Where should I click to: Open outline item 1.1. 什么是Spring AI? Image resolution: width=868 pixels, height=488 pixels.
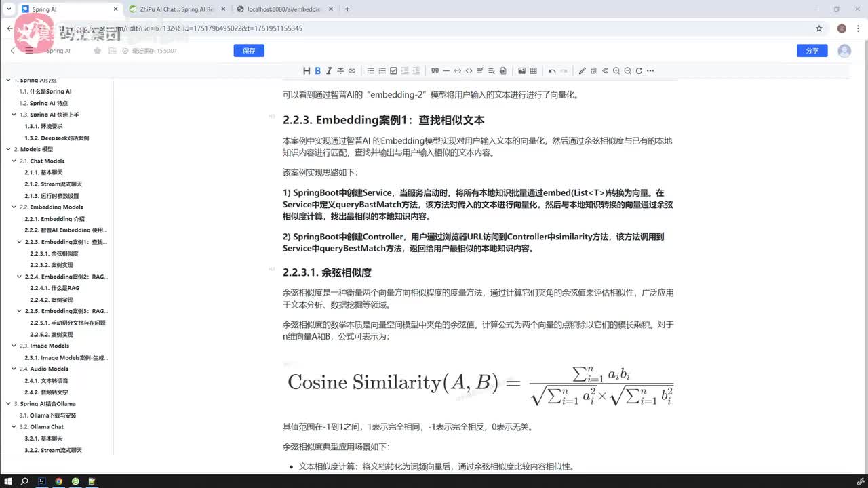pyautogui.click(x=45, y=91)
